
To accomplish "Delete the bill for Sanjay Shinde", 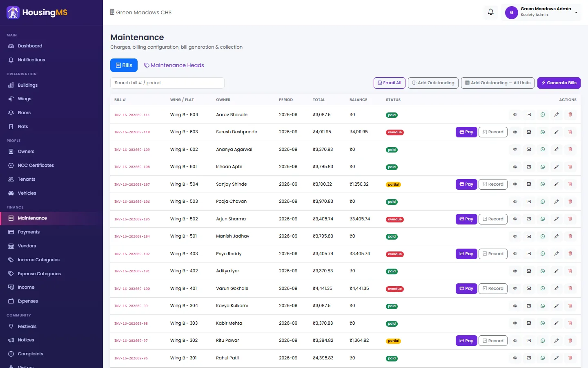I will click(x=570, y=184).
